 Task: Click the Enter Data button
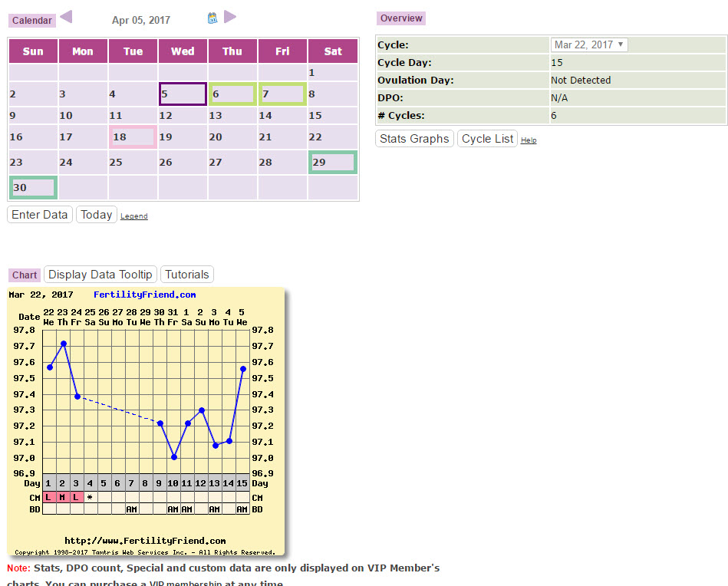pos(40,215)
